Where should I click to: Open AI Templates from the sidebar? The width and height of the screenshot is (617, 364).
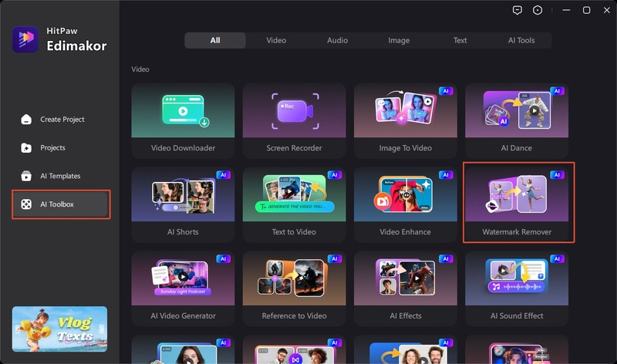tap(60, 176)
